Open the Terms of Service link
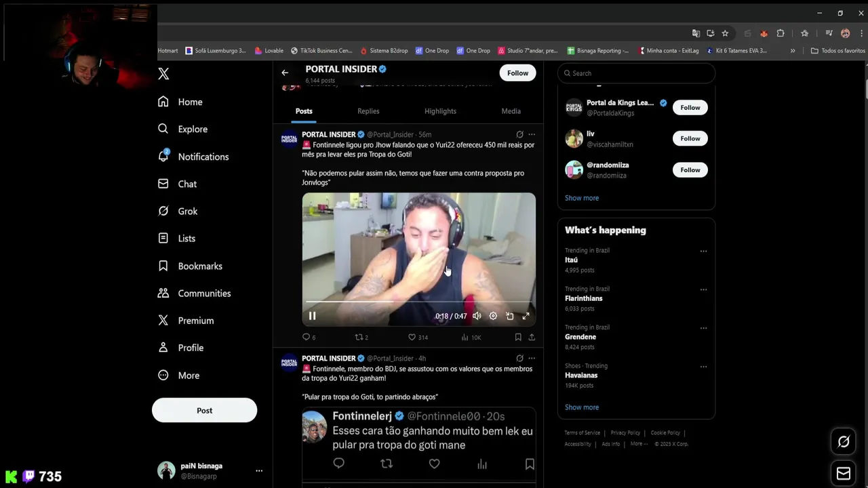 tap(582, 432)
